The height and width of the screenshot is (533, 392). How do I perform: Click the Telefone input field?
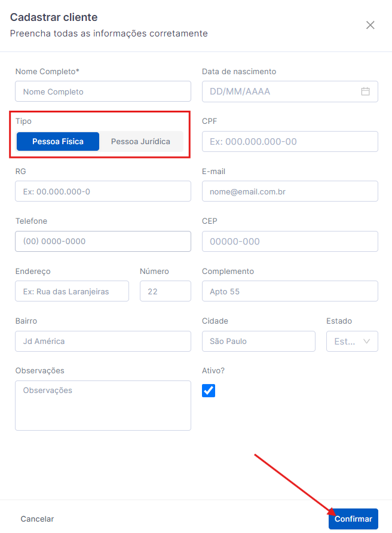(x=103, y=242)
